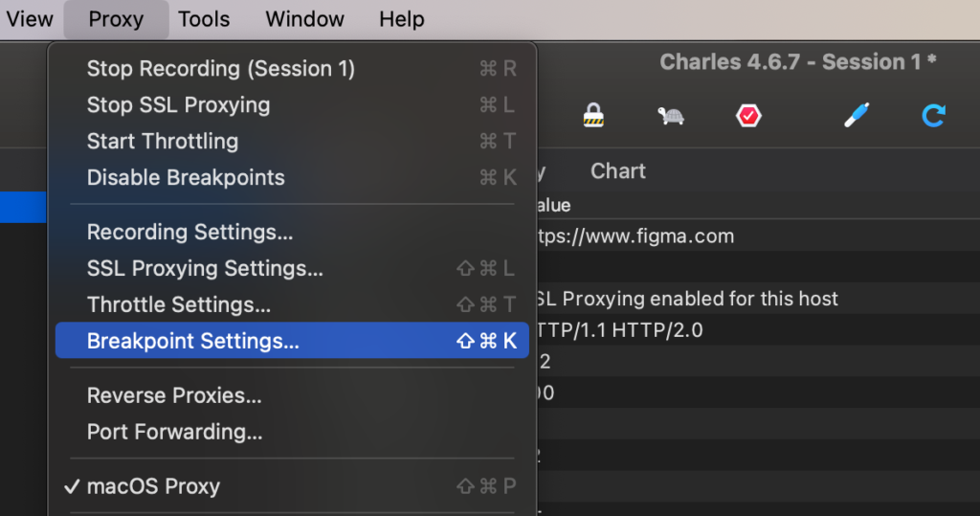The image size is (980, 516).
Task: Click the SSL proxying padlock icon
Action: [594, 116]
